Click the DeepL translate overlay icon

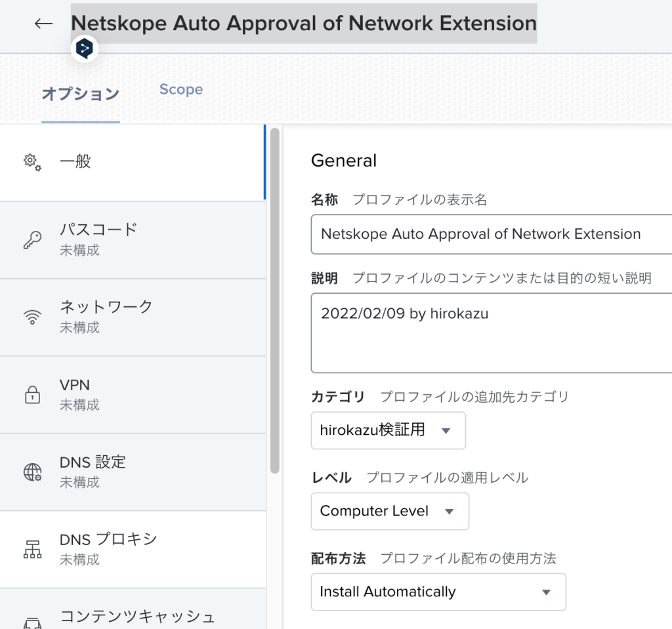(85, 49)
